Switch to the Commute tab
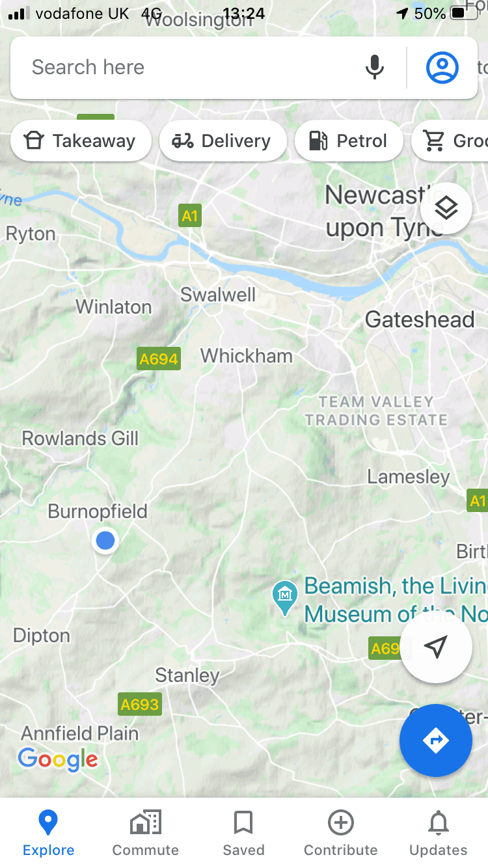 (146, 833)
